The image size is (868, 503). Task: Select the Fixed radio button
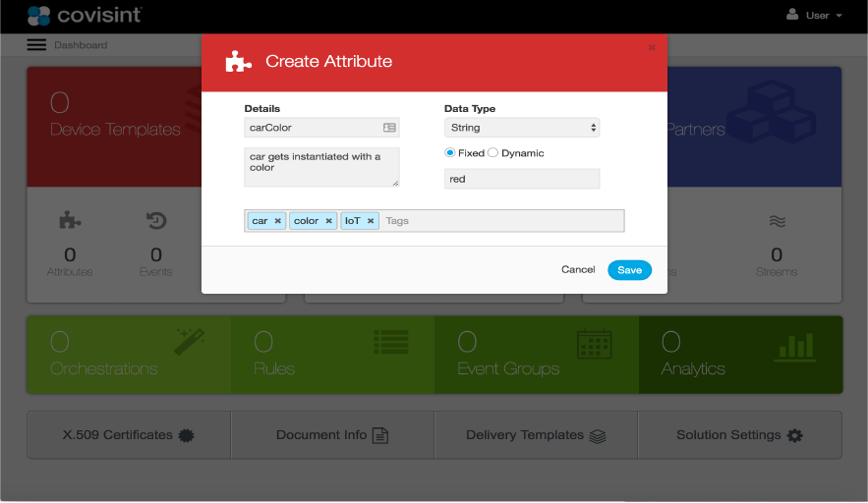[450, 153]
